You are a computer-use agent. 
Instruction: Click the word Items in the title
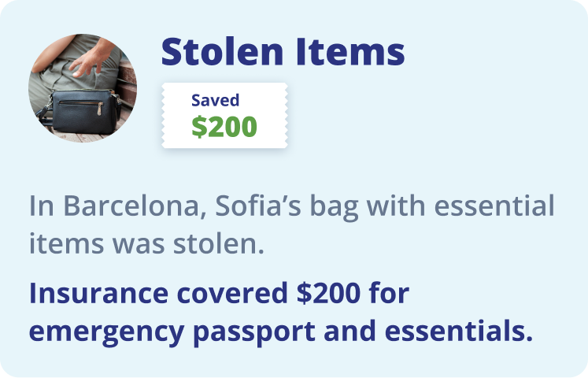click(350, 52)
